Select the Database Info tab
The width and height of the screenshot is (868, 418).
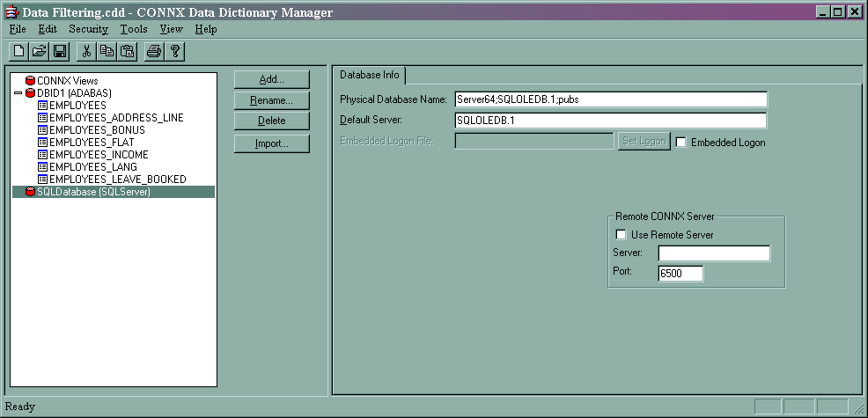(x=369, y=75)
